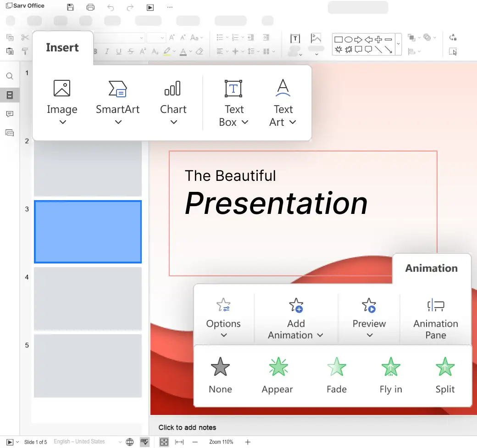Click the spell check icon in status bar

coord(144,442)
